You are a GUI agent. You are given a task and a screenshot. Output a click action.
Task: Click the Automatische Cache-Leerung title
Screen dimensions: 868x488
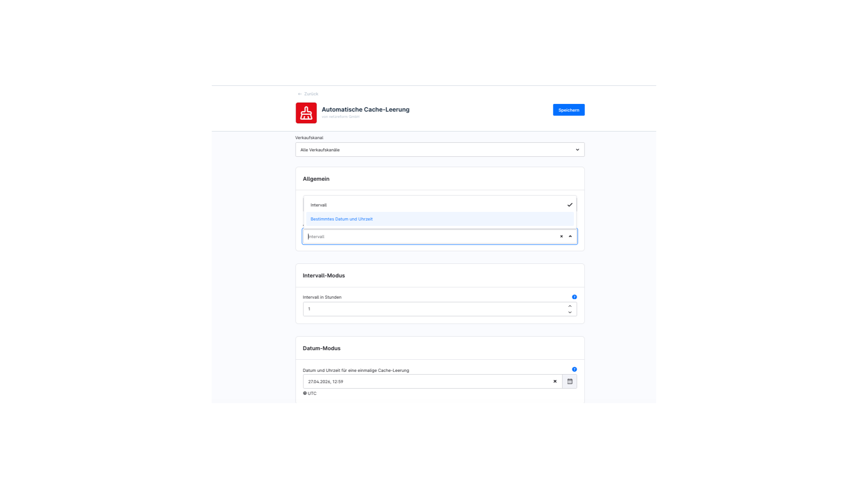pyautogui.click(x=365, y=109)
